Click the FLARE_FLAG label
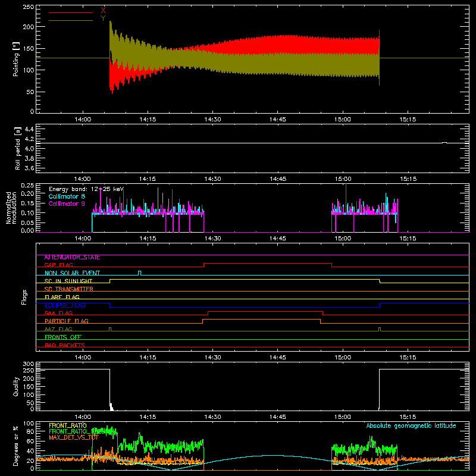Viewport: 476px width, 476px height. pyautogui.click(x=62, y=297)
